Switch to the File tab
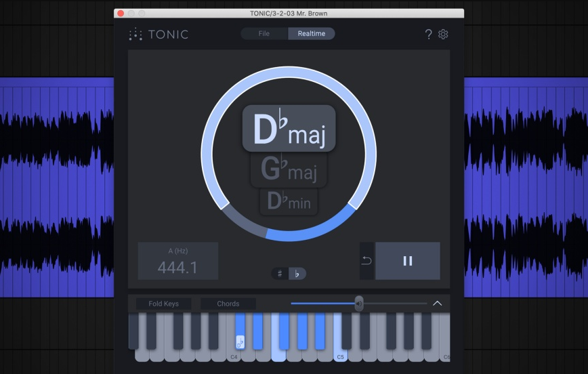 (x=264, y=33)
